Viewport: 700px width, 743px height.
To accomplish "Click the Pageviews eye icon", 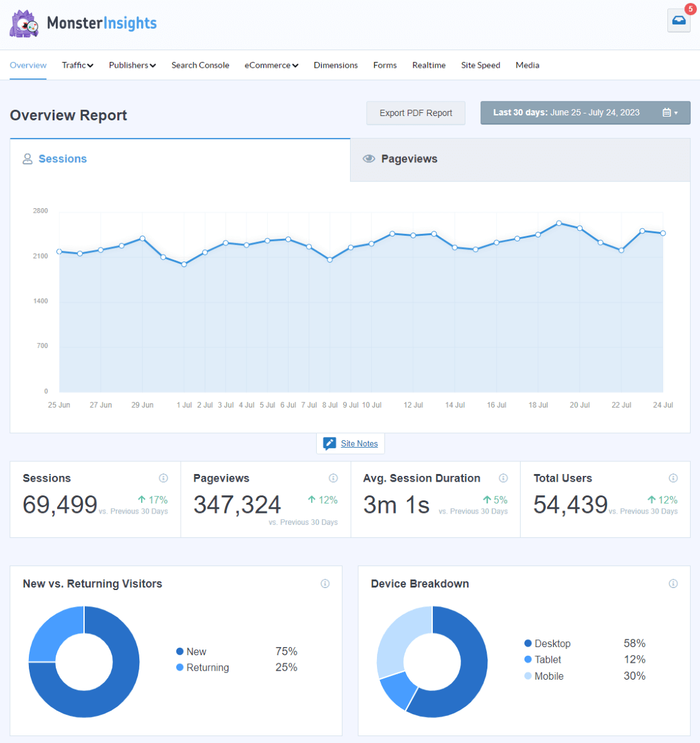I will pyautogui.click(x=369, y=159).
